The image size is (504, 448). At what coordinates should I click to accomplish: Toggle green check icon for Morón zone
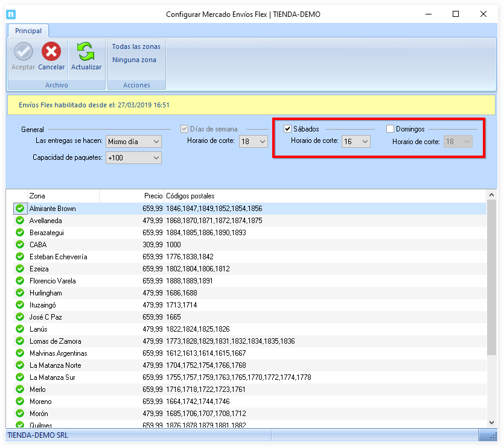[20, 414]
